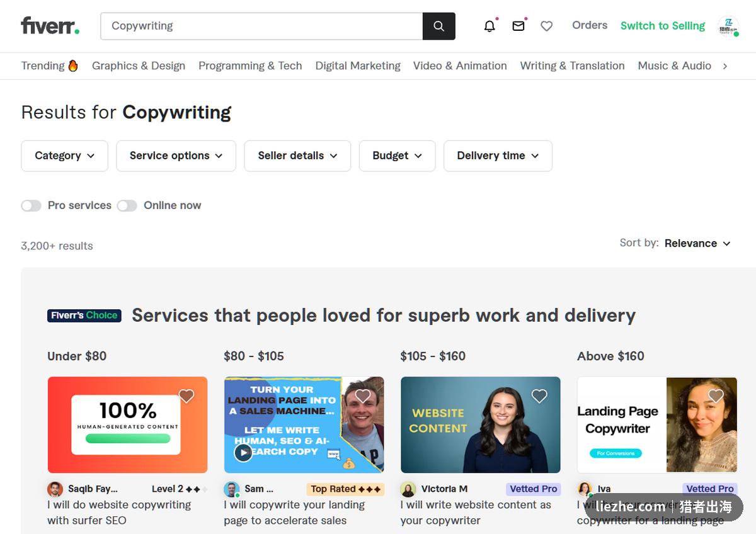
Task: Open the notifications bell
Action: coord(490,26)
